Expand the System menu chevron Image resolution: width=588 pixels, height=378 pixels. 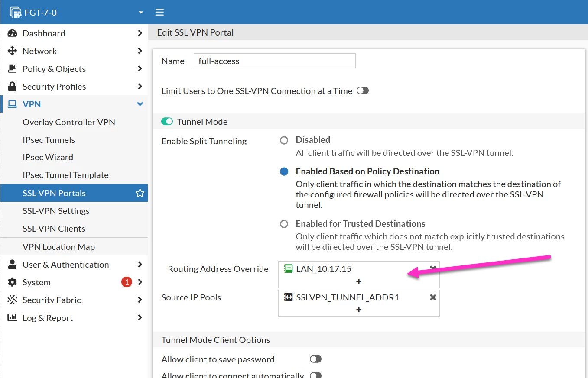140,282
